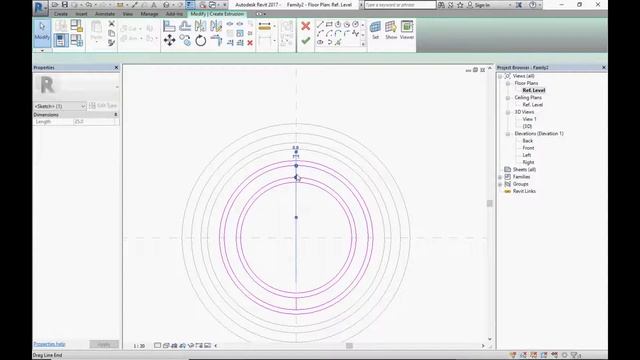Collapse the Ceiling Plans node
Screen dimensions: 640x360
(508, 98)
